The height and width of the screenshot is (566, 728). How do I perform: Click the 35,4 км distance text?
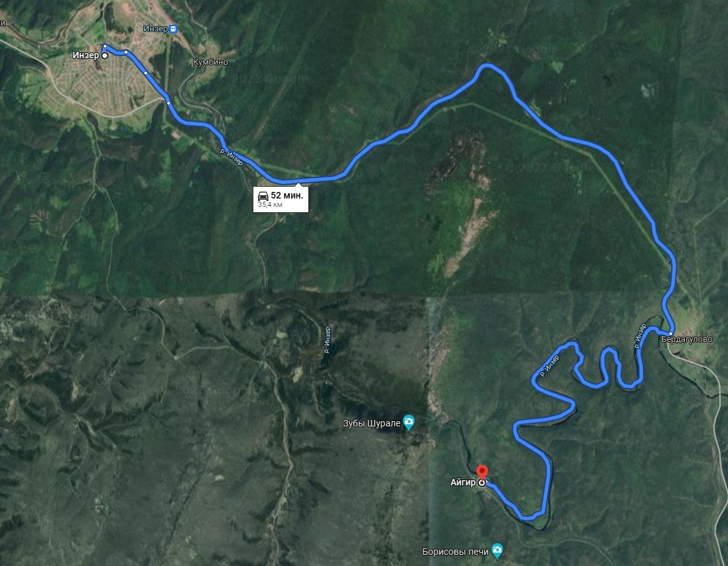point(270,205)
